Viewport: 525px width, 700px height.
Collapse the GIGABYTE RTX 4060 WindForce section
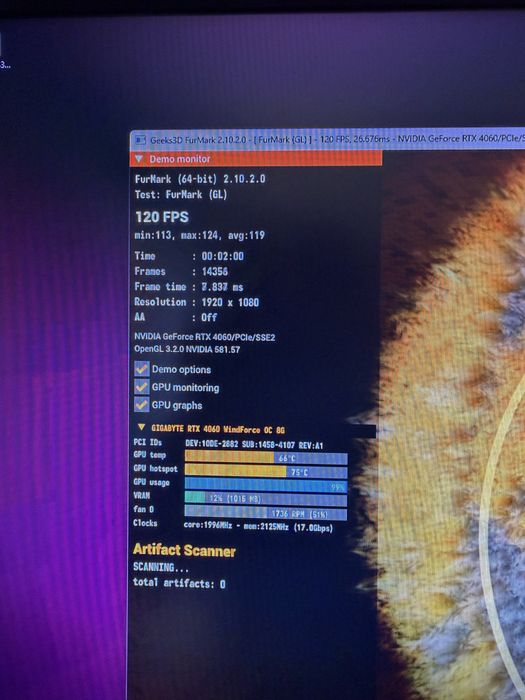click(x=142, y=428)
